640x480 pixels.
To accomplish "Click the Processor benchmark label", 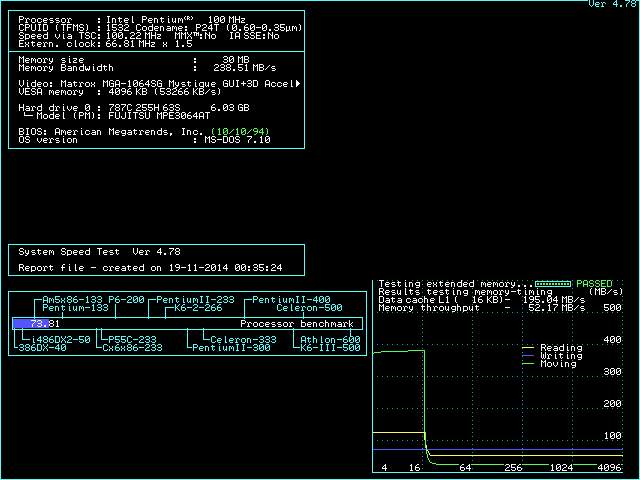I will click(297, 324).
